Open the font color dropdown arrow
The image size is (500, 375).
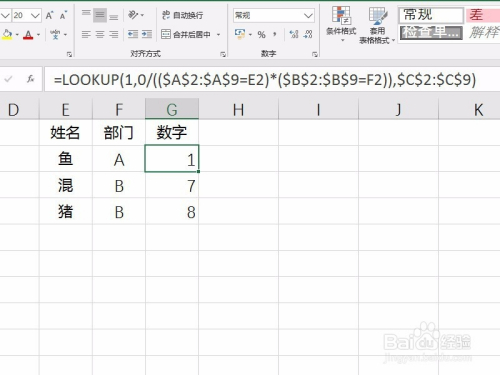click(39, 35)
